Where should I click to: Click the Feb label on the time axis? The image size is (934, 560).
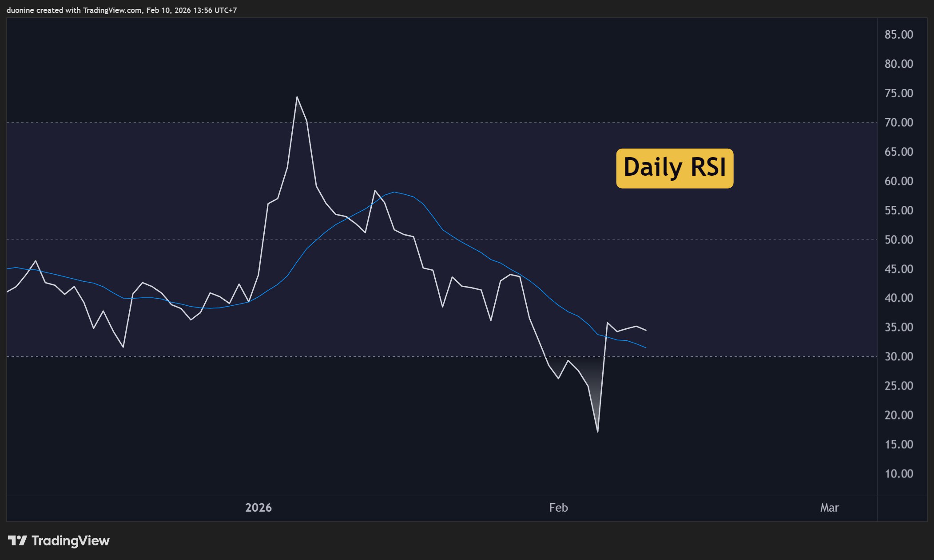[558, 508]
